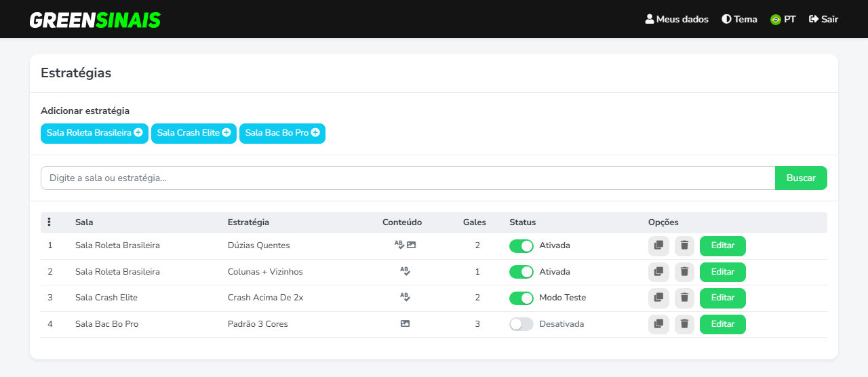Duplicate the Dúzias Quentes strategy
This screenshot has height=377, width=868.
(x=658, y=245)
